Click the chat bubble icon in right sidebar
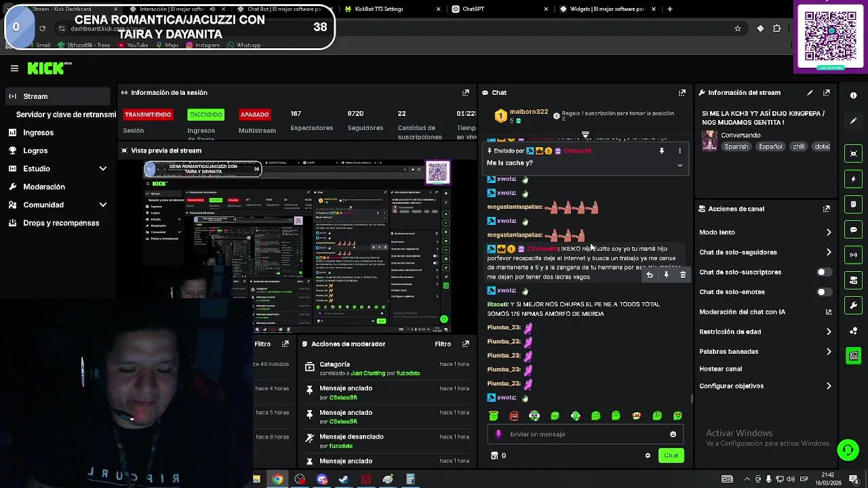The image size is (868, 488). point(854,230)
